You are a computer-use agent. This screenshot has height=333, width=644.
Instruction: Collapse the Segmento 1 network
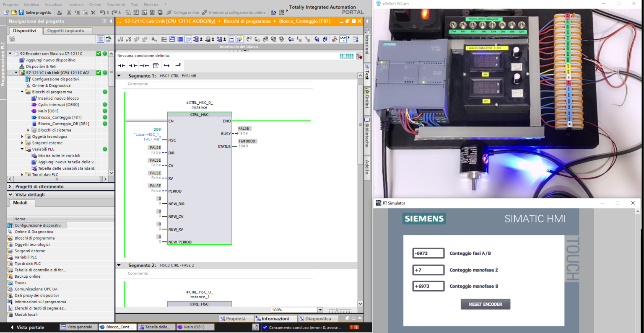point(119,76)
